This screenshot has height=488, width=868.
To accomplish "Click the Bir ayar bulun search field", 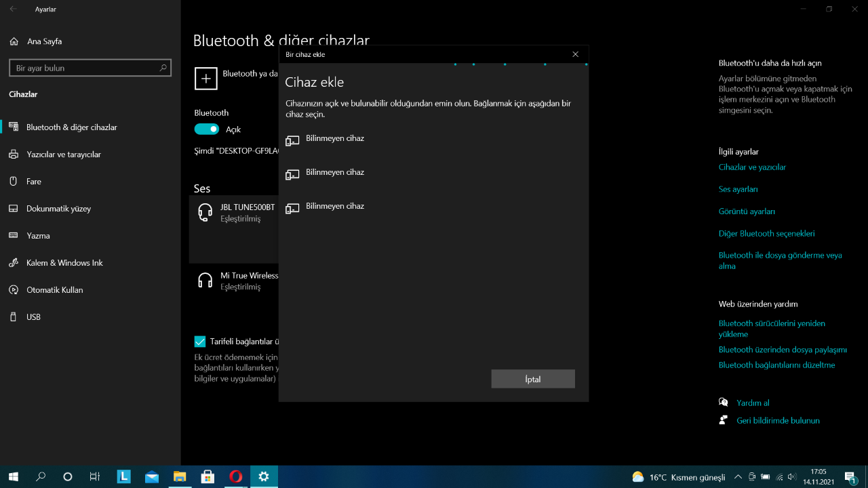I will tap(85, 68).
